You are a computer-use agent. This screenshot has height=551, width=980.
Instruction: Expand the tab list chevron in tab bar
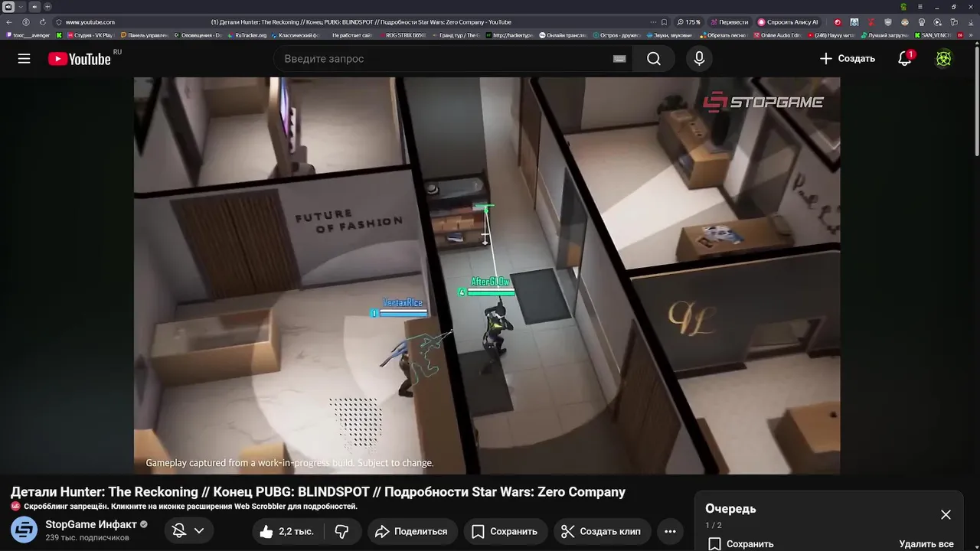point(21,7)
